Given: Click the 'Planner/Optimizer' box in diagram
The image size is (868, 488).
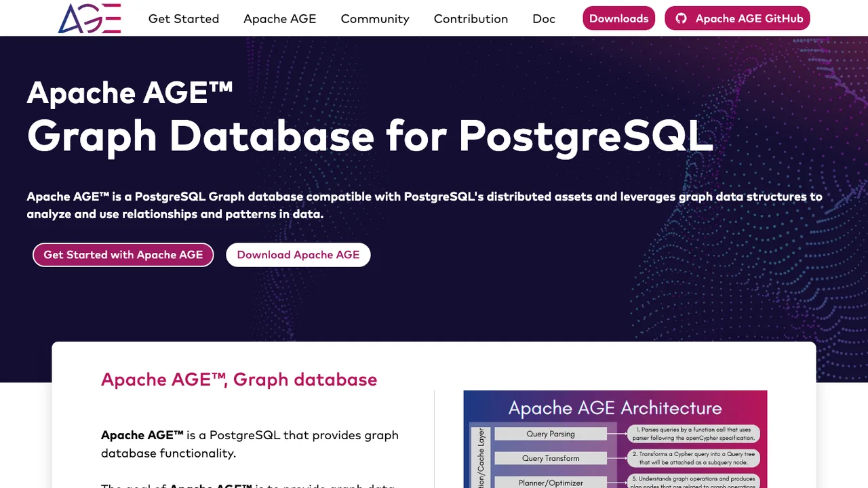Looking at the screenshot, I should click(551, 482).
